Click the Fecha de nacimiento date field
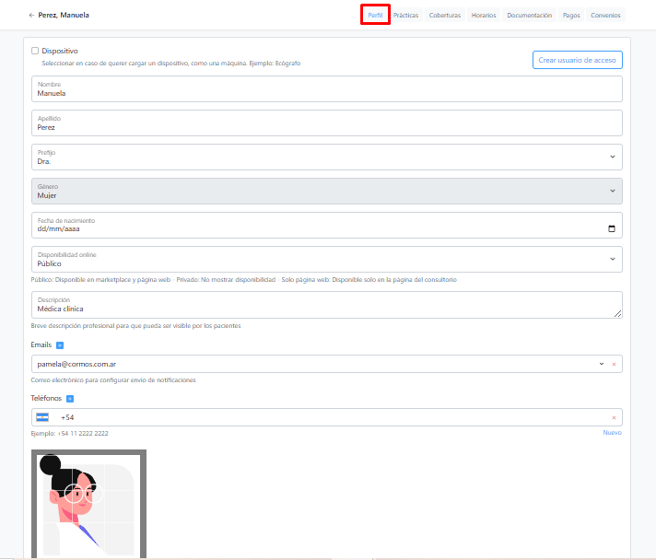 point(327,225)
